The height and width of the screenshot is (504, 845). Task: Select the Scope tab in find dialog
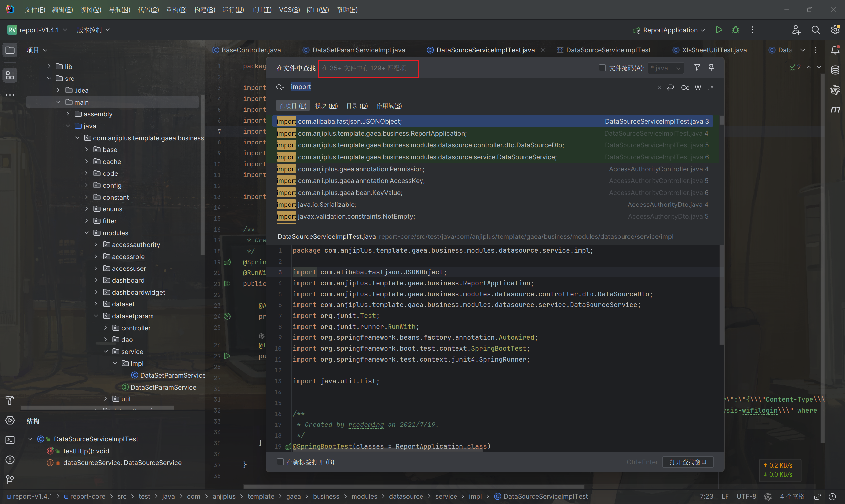click(x=389, y=106)
